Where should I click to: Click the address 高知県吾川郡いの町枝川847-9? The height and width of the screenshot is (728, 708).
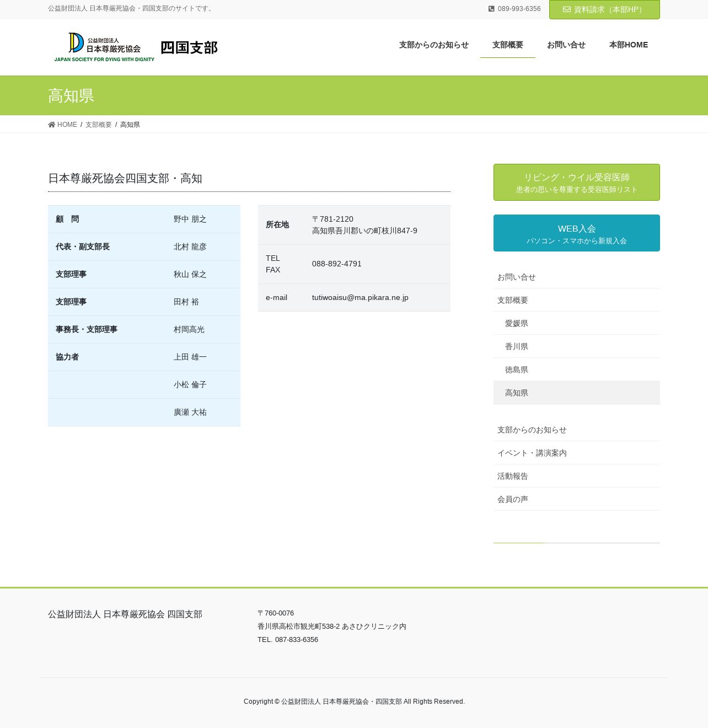364,231
